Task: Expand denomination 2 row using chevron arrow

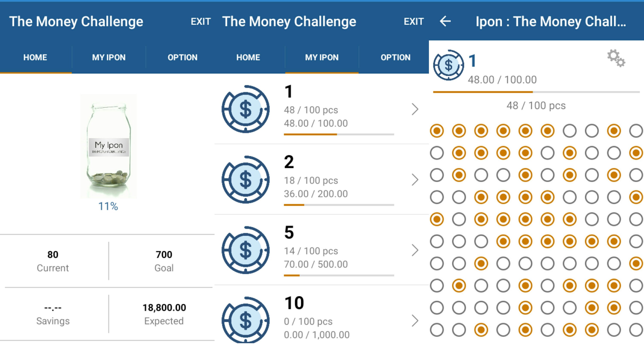Action: (415, 180)
